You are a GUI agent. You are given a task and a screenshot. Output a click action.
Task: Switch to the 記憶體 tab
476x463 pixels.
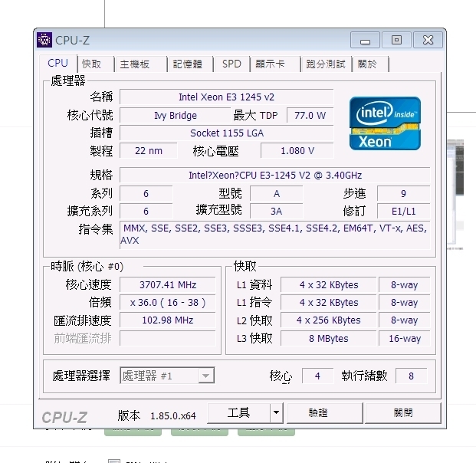(190, 64)
